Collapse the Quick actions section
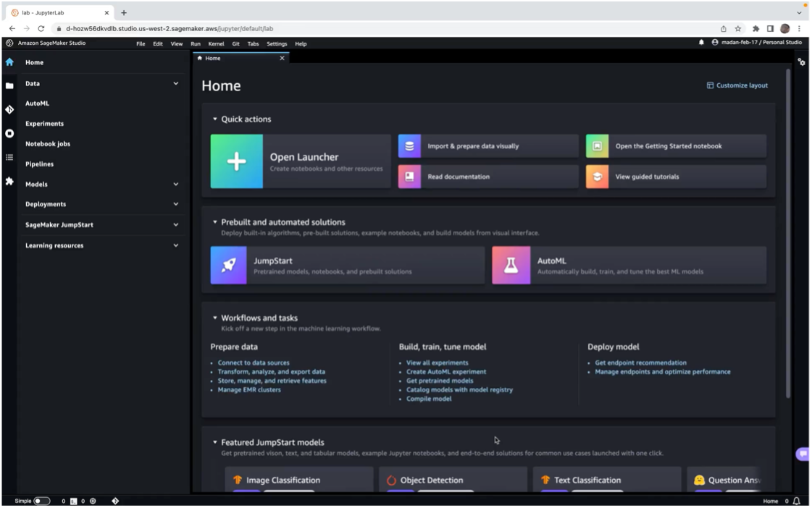The height and width of the screenshot is (508, 812). tap(215, 119)
